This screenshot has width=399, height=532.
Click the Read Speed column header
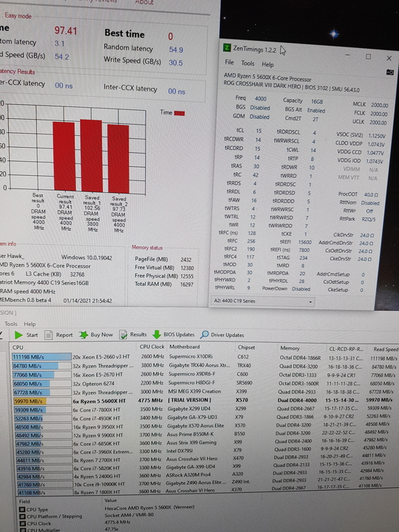386,349
